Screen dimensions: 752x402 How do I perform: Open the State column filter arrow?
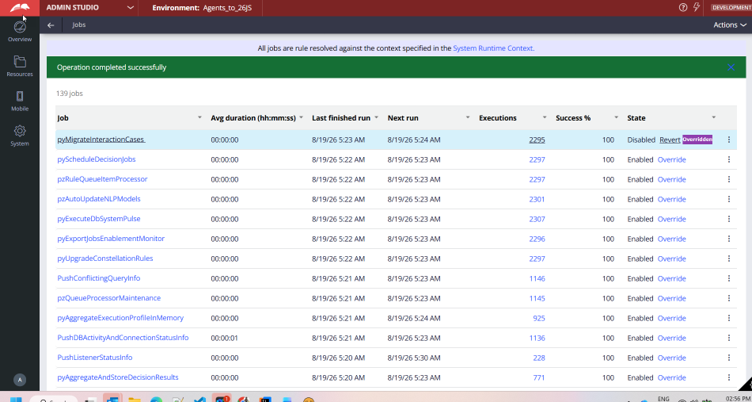[714, 118]
